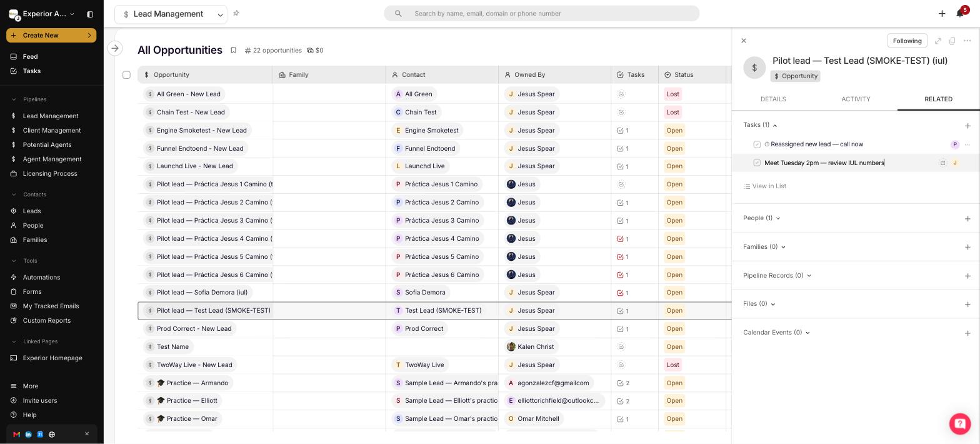
Task: Open the panel's more options menu
Action: 967,41
